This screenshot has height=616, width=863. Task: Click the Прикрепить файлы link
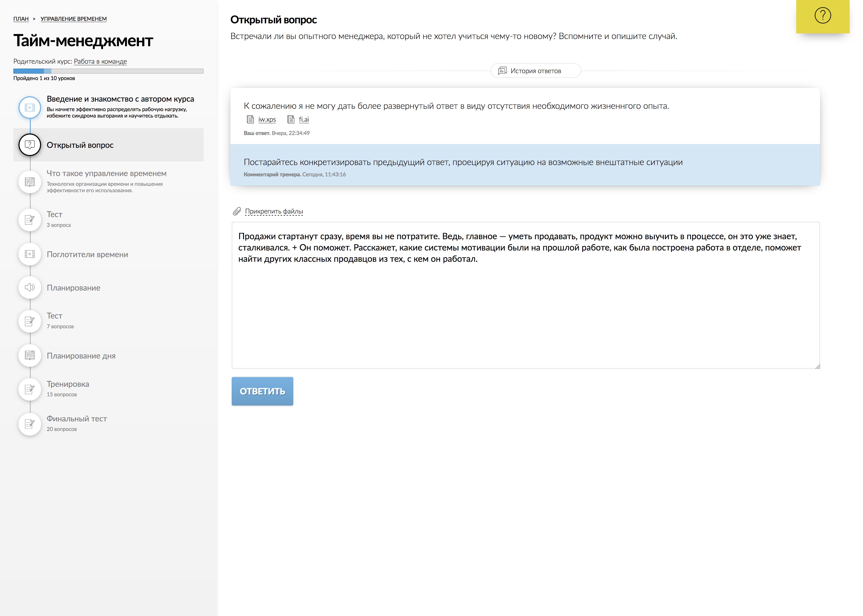tap(274, 211)
